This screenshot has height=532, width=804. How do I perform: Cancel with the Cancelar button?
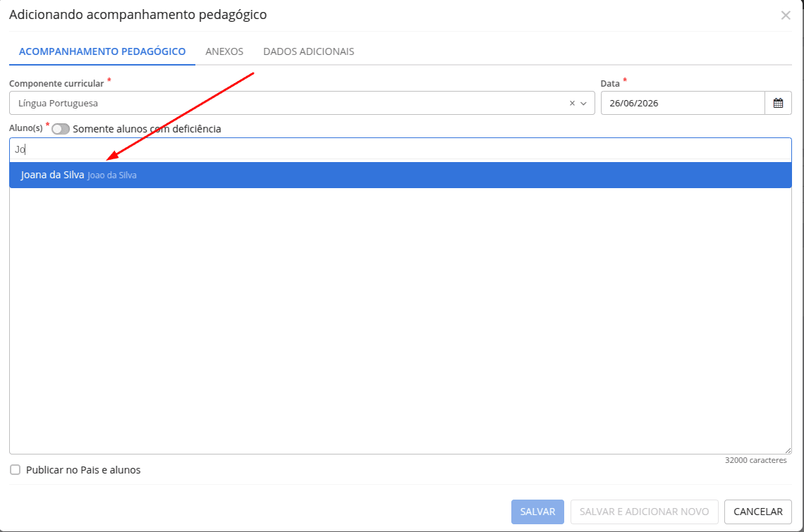(x=758, y=512)
